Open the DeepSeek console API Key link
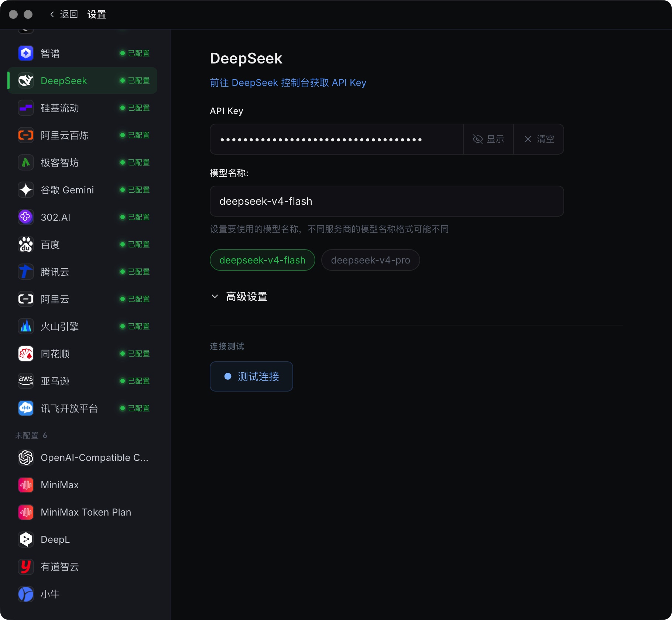 (x=288, y=83)
